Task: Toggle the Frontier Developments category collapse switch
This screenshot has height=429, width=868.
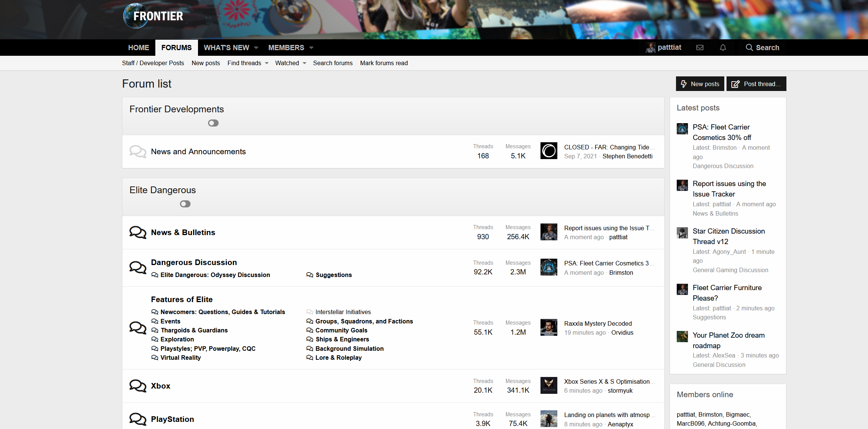Action: pyautogui.click(x=213, y=123)
